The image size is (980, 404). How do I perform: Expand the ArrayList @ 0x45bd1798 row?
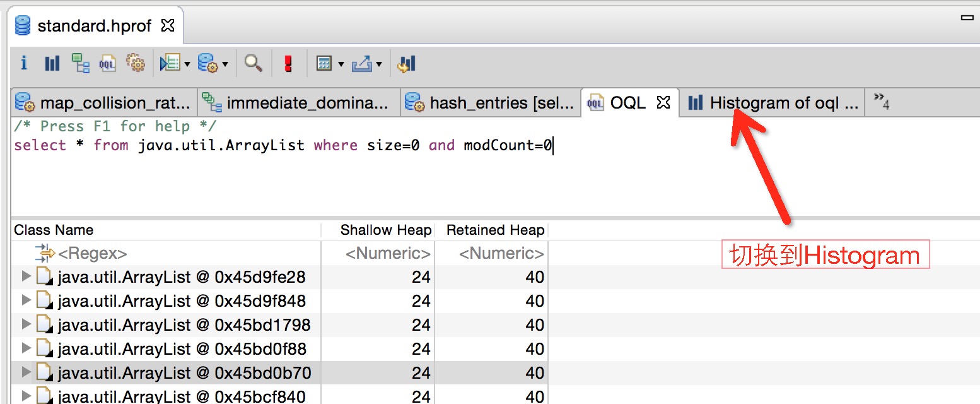point(26,324)
